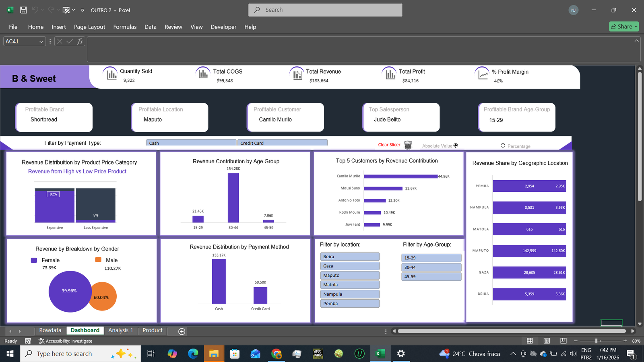The image size is (644, 362).
Task: Open the Formulas ribbon tab
Action: pos(125,27)
